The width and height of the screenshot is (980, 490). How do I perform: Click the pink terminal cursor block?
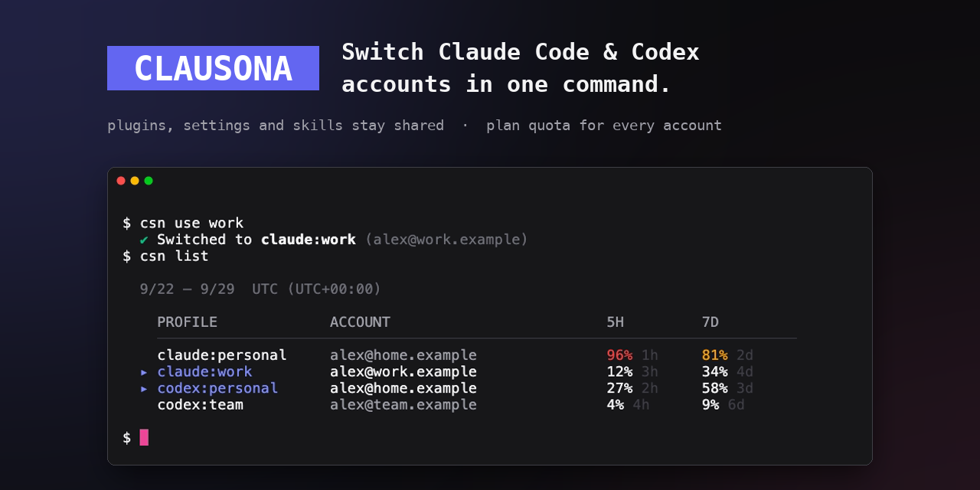(x=144, y=437)
